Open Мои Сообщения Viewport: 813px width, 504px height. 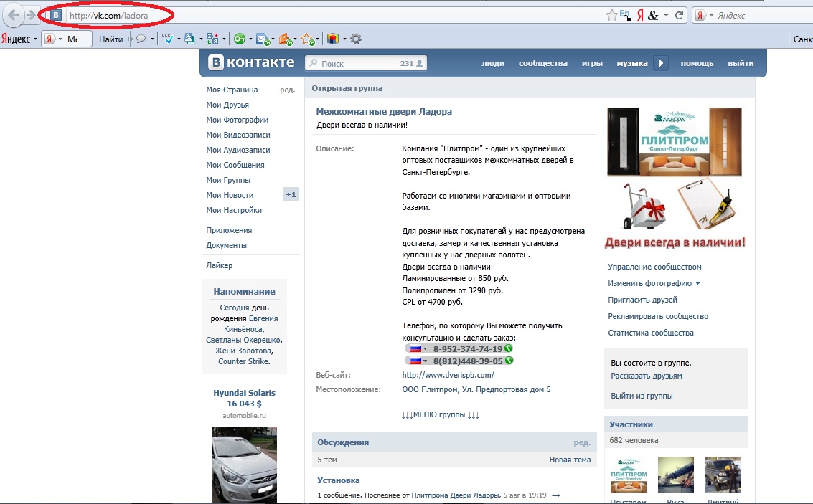click(x=235, y=165)
